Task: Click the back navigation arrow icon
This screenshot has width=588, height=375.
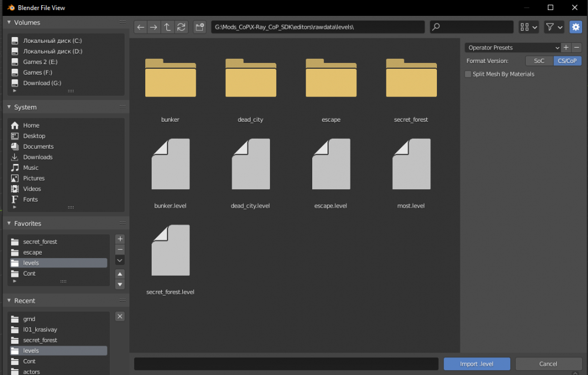Action: tap(141, 27)
